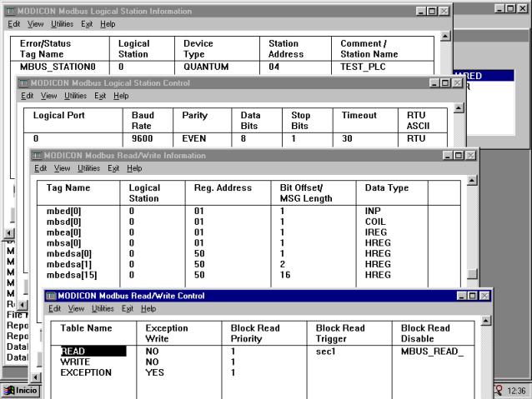532x399 pixels.
Task: Open Help menu in Logical Station Control window
Action: (x=121, y=96)
